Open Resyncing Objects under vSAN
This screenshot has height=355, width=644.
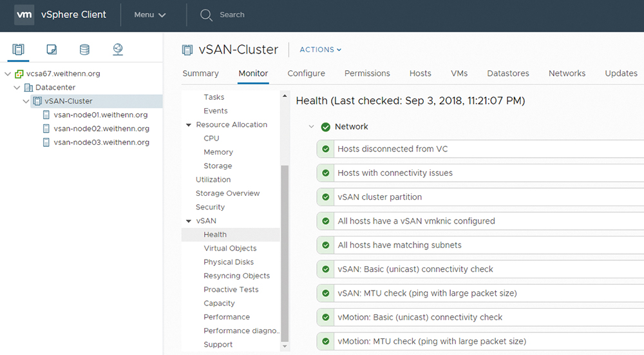[x=236, y=276]
